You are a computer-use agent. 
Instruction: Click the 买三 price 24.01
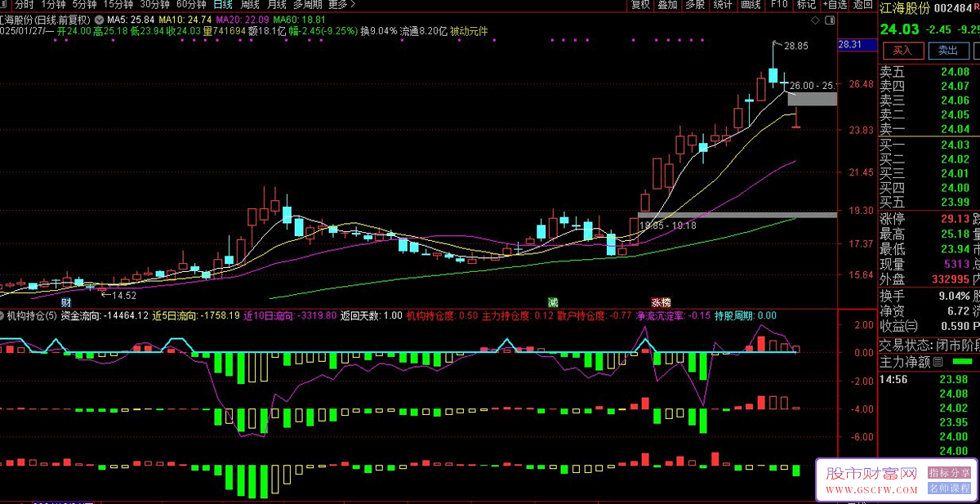pyautogui.click(x=955, y=173)
